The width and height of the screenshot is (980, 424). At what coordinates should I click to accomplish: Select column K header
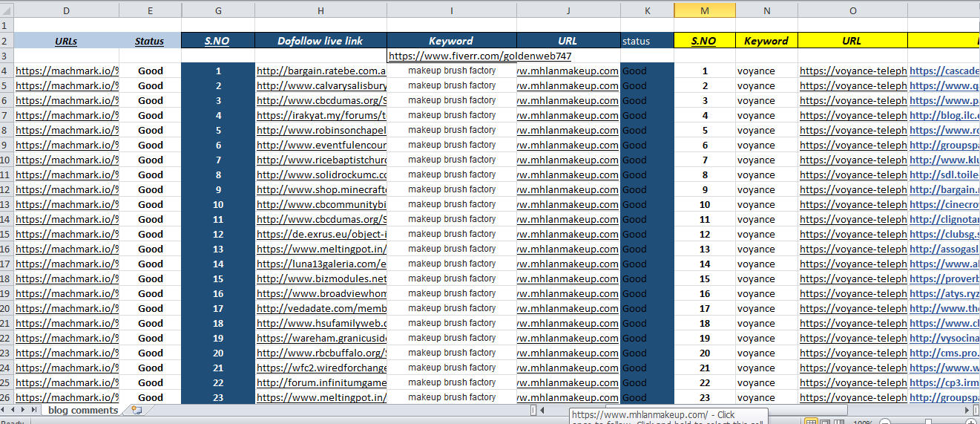tap(647, 10)
